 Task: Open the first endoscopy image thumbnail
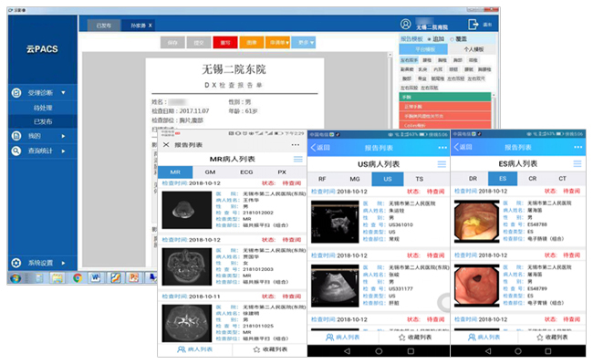[476, 221]
